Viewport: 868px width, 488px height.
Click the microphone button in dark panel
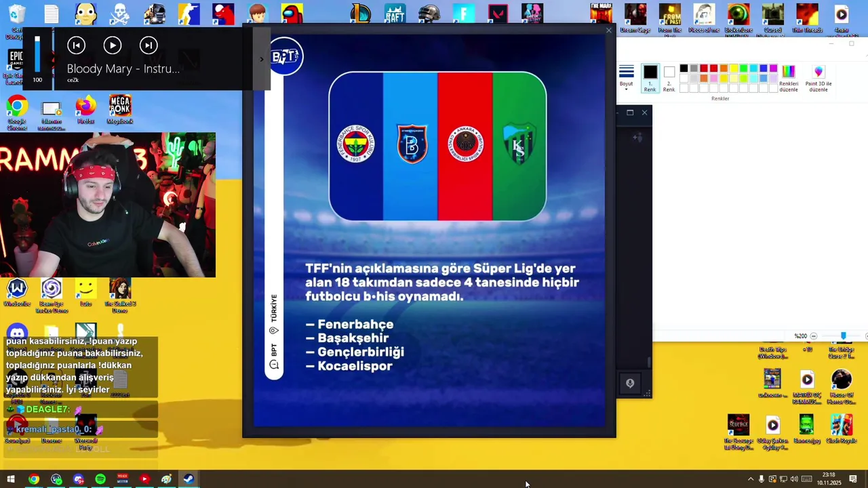(x=630, y=384)
